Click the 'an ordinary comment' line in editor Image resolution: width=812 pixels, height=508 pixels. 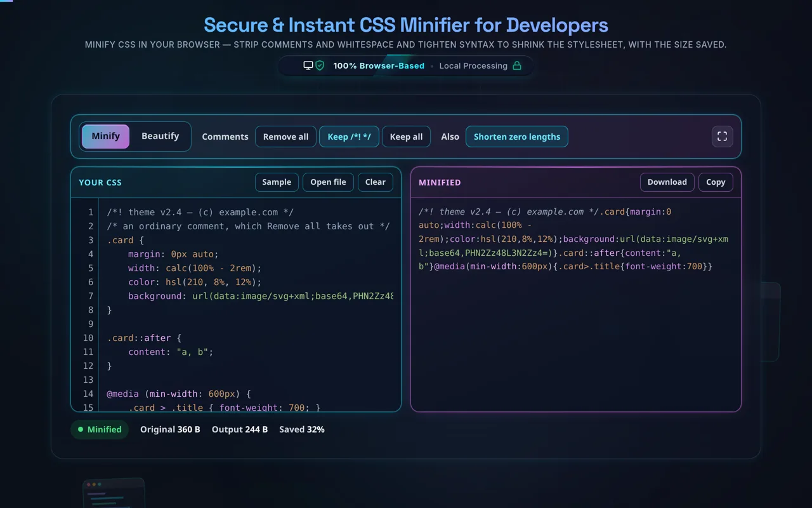pos(248,226)
